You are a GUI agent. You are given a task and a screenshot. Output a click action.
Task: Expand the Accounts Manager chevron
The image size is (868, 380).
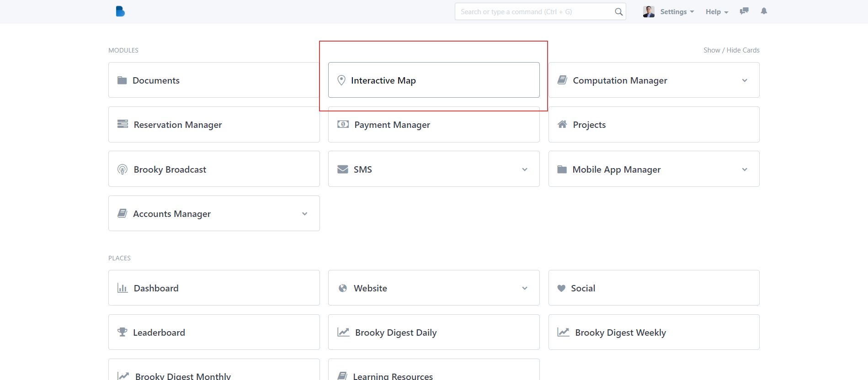[305, 214]
